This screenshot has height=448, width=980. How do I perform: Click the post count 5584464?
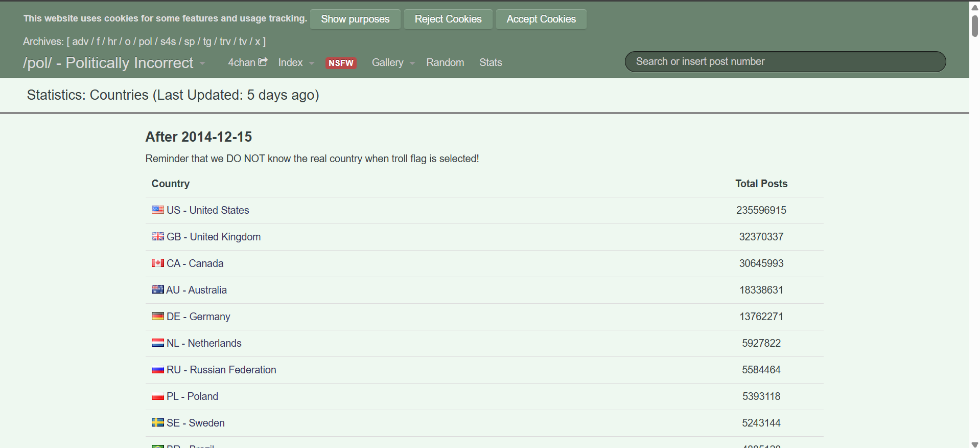[761, 370]
